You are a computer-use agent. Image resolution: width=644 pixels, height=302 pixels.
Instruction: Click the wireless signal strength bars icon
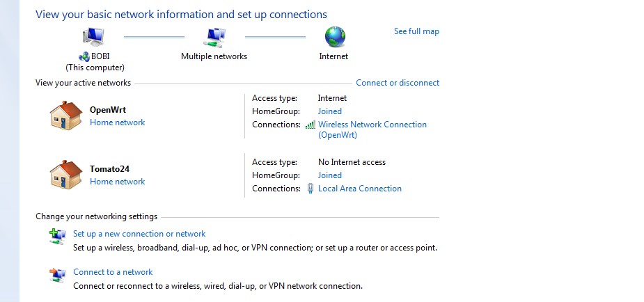[311, 125]
